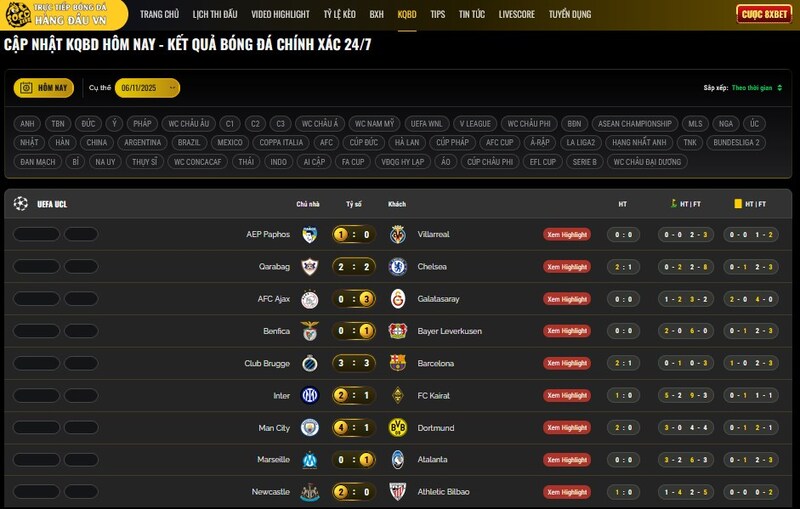The image size is (800, 509).
Task: Click the UEFA UCL league ball icon
Action: click(x=21, y=204)
